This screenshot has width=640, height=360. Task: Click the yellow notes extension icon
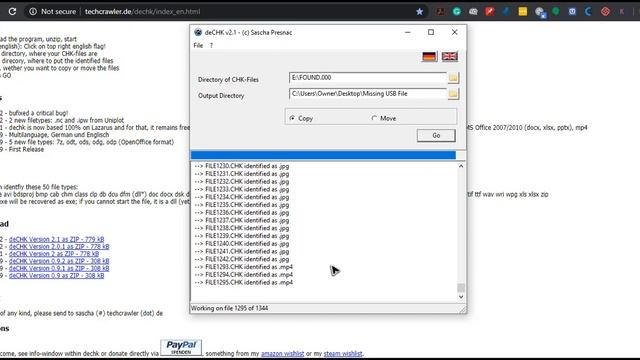pos(522,11)
